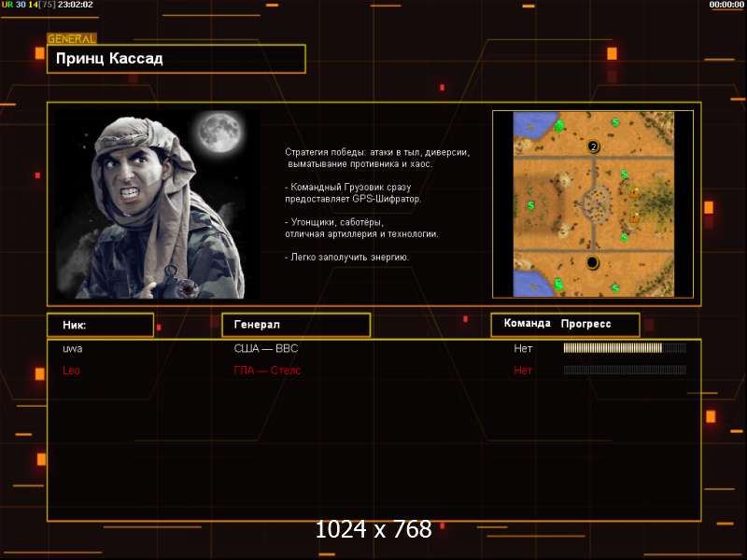Click the Prince Kassad portrait image

(x=157, y=204)
